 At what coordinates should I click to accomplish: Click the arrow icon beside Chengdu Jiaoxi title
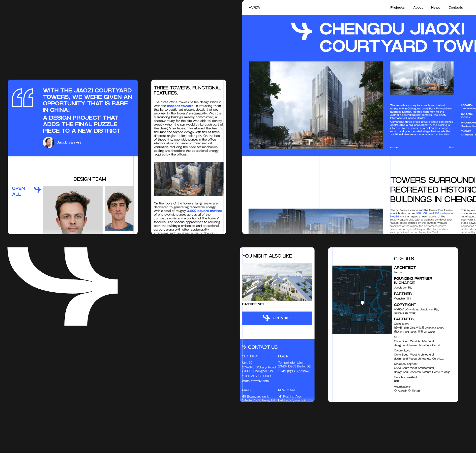coord(302,31)
